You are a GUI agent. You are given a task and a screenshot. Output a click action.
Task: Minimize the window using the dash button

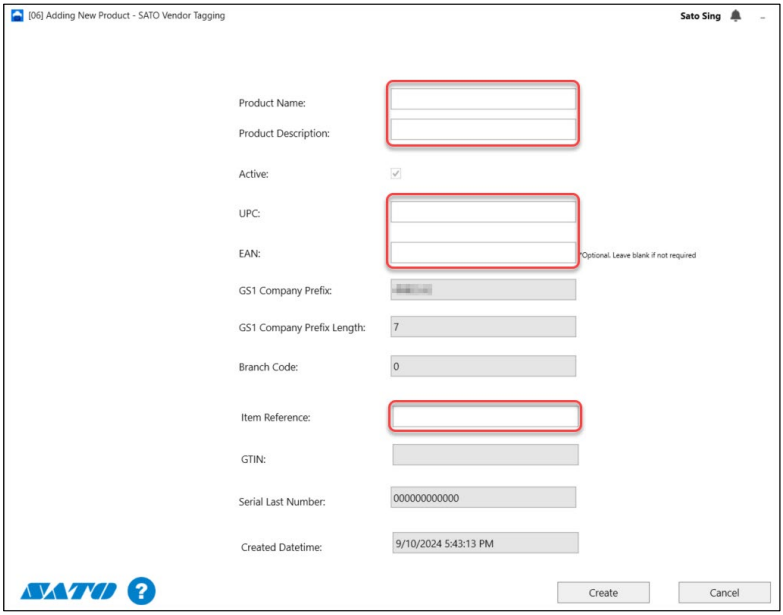point(763,17)
